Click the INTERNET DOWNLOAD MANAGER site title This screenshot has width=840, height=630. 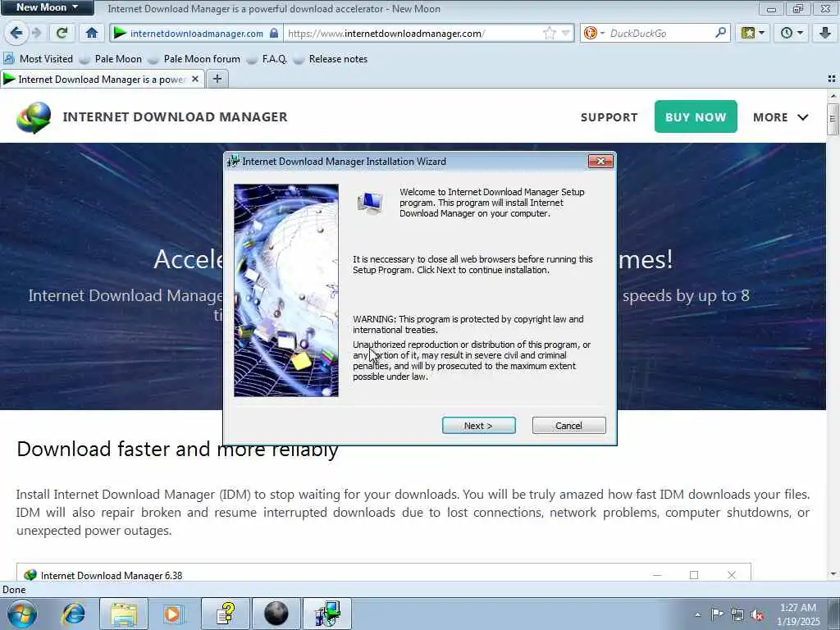click(x=176, y=116)
